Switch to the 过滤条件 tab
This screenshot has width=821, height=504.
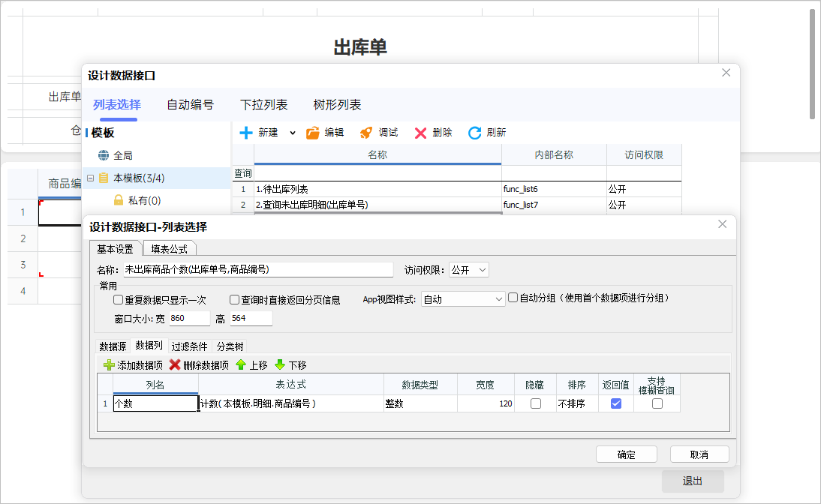tap(189, 346)
